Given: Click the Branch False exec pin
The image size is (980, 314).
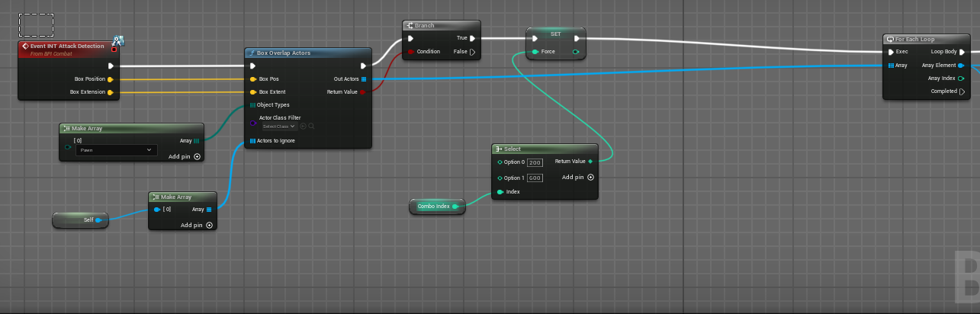Looking at the screenshot, I should coord(473,52).
